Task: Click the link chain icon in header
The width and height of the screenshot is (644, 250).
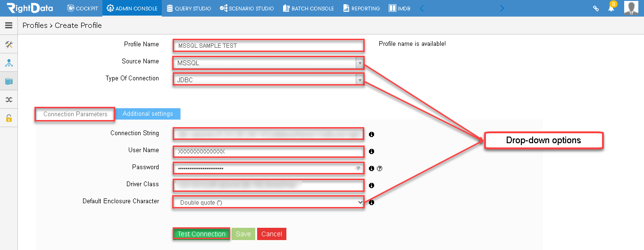Action: 595,9
